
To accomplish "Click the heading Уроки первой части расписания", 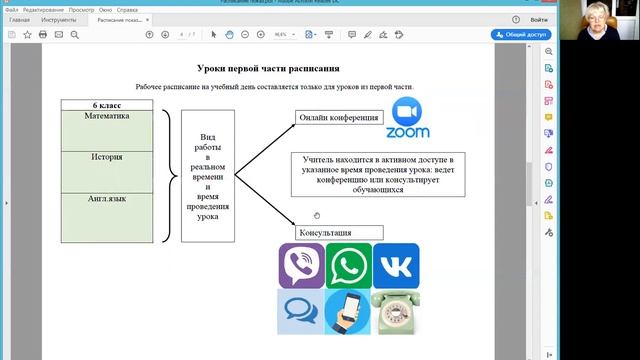I will coord(268,68).
